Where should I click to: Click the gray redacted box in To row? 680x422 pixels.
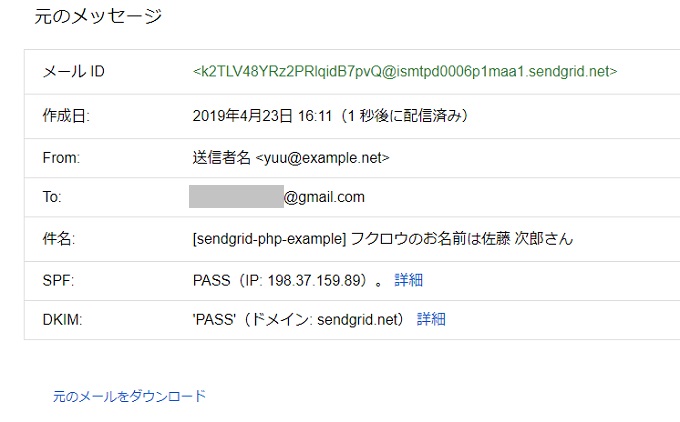pos(236,196)
